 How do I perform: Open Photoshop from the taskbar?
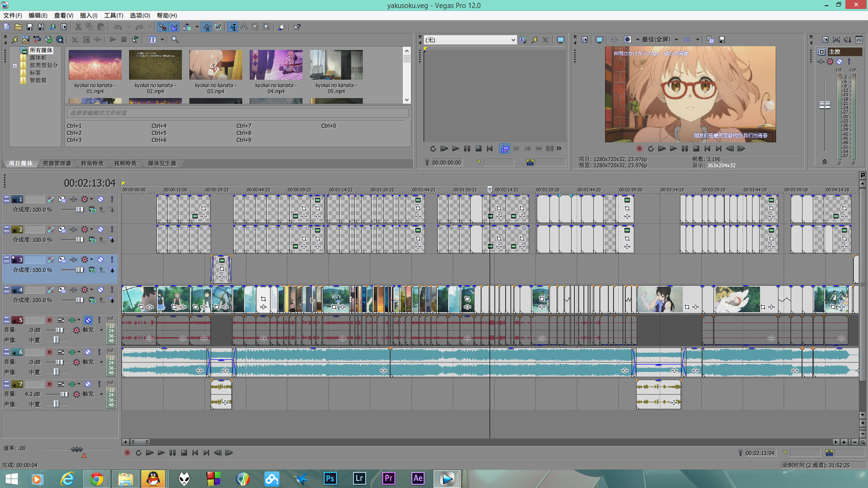330,478
